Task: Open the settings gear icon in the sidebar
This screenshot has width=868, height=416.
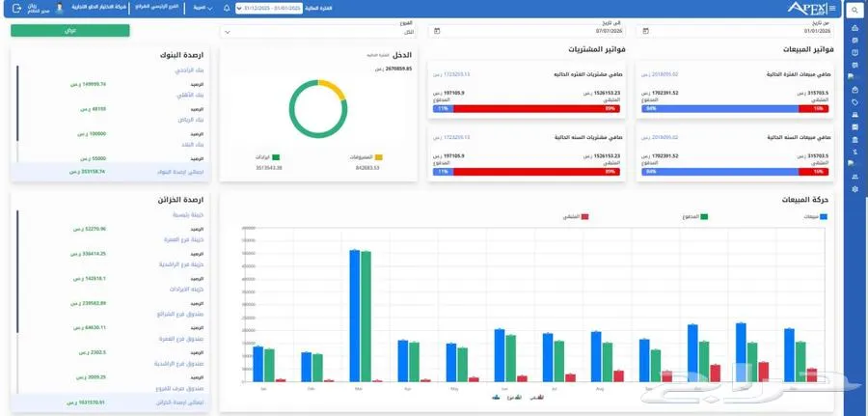Action: 854,189
